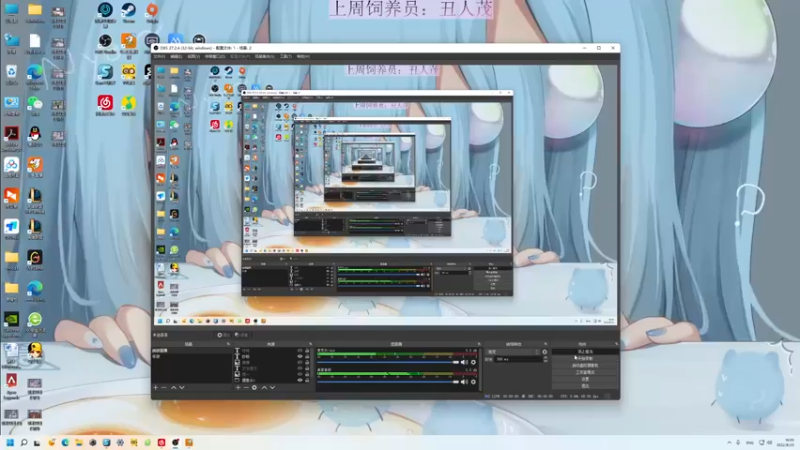Toggle visibility of the first source row
This screenshot has height=450, width=800.
300,351
